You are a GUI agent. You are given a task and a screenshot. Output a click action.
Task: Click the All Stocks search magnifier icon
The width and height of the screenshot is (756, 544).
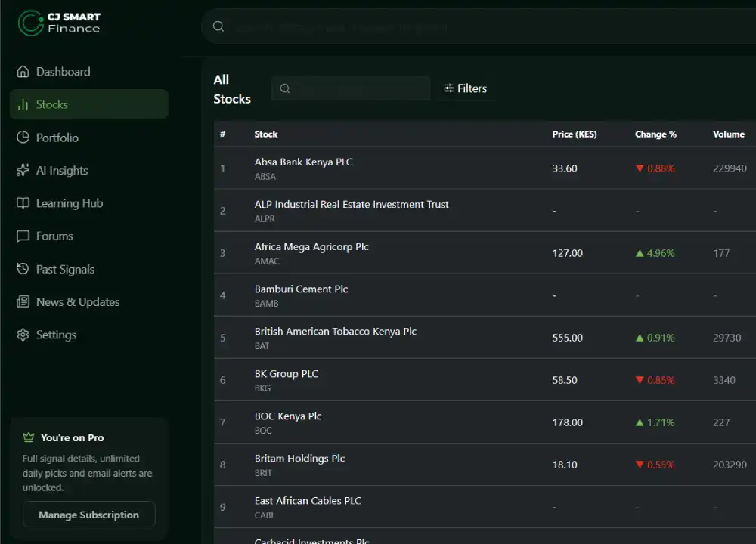click(x=285, y=88)
